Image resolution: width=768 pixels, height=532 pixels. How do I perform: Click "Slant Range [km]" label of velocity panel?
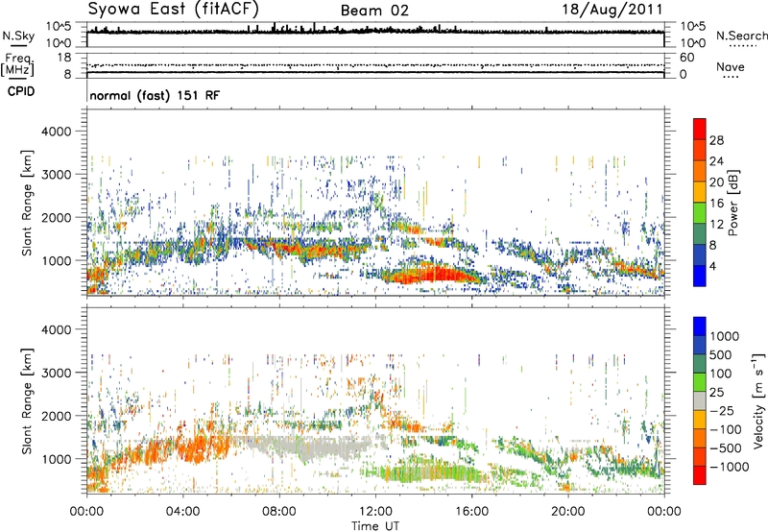click(x=27, y=400)
